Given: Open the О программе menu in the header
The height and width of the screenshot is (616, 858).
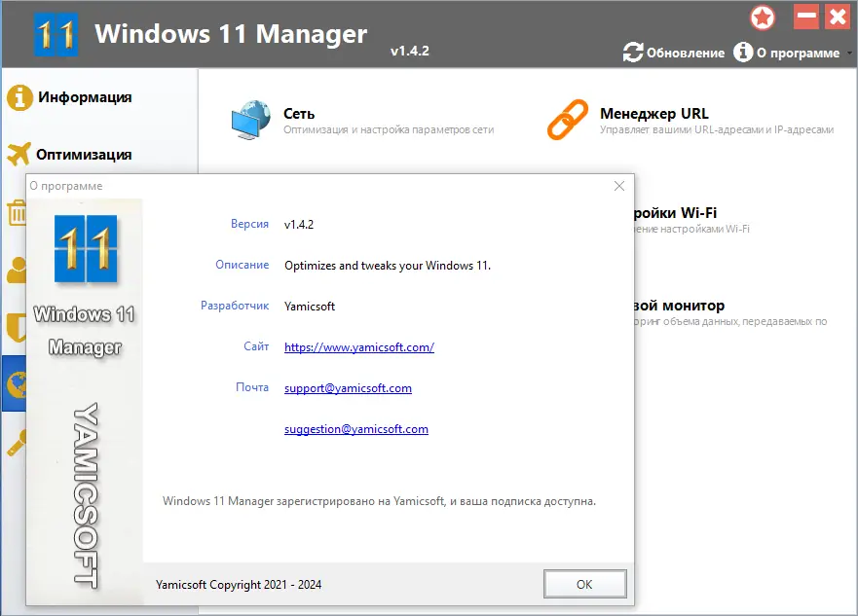Looking at the screenshot, I should pos(798,53).
